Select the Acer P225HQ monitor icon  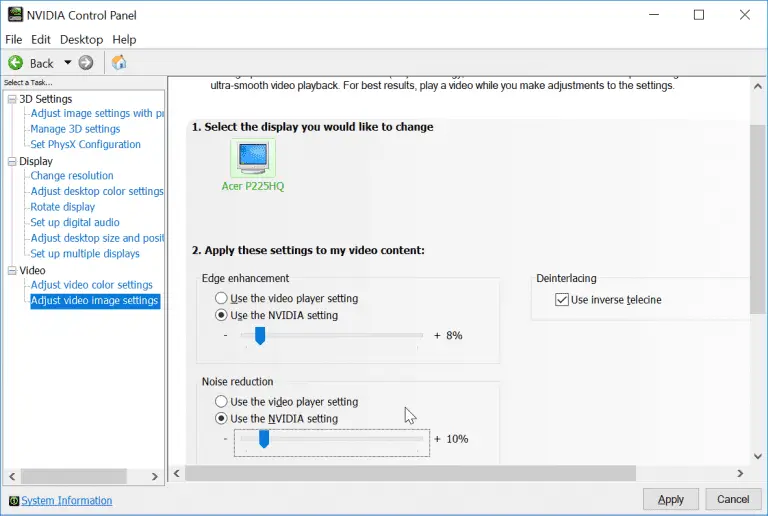(x=253, y=157)
